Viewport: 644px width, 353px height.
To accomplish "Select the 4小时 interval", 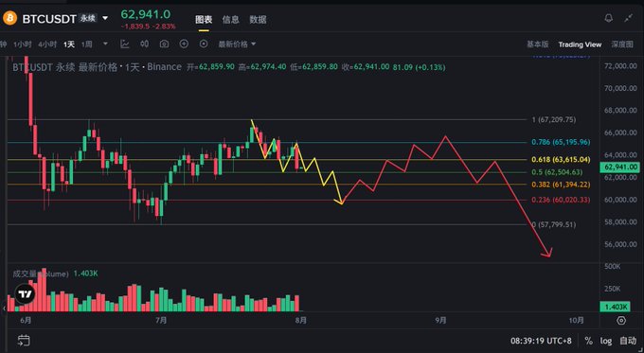I will 47,44.
